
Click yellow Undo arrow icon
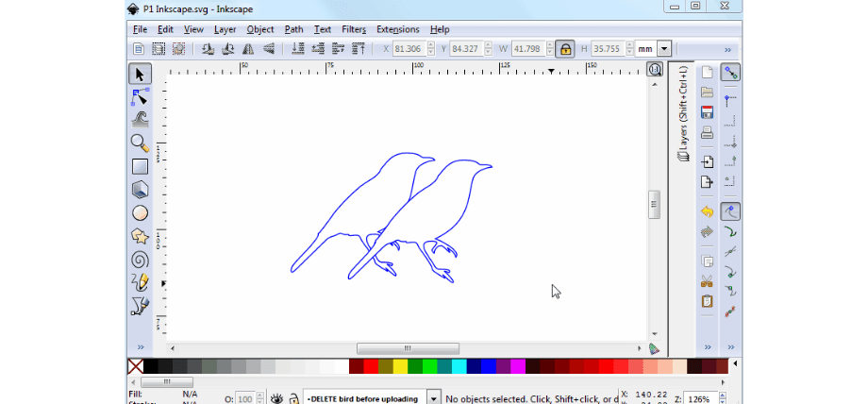pyautogui.click(x=707, y=211)
